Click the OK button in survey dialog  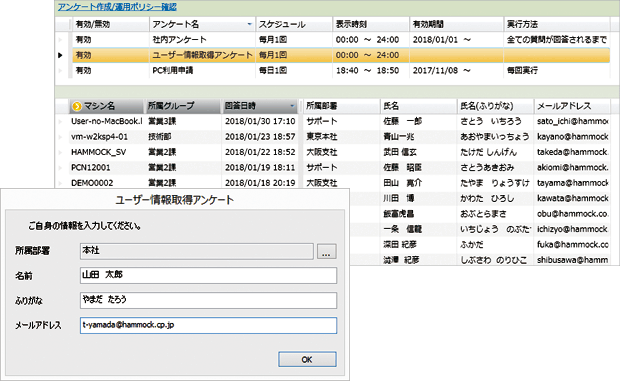[x=307, y=360]
